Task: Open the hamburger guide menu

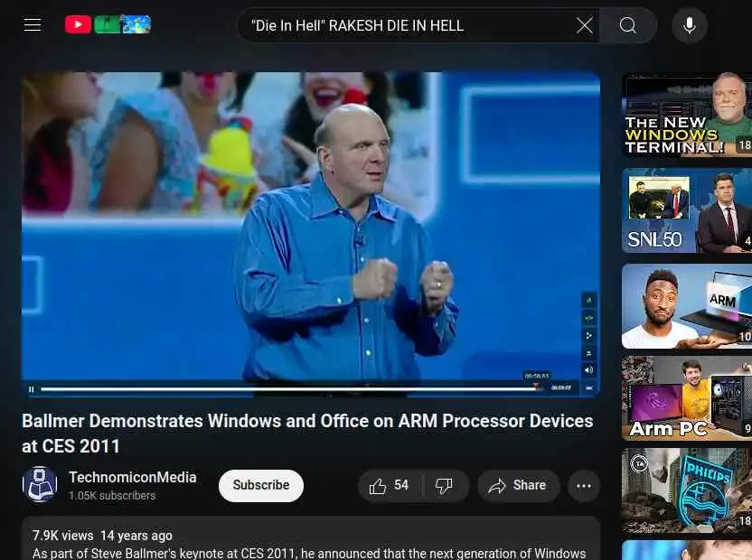Action: click(x=33, y=25)
